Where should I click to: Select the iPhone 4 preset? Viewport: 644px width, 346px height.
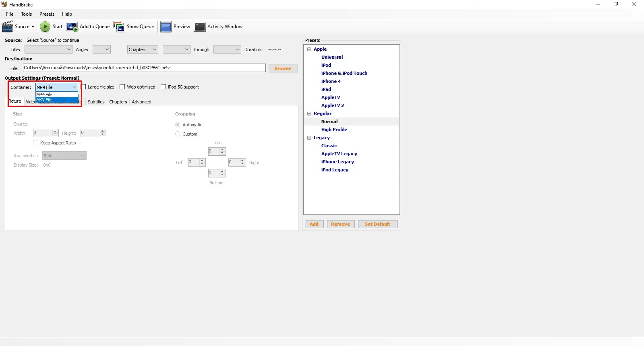point(331,81)
